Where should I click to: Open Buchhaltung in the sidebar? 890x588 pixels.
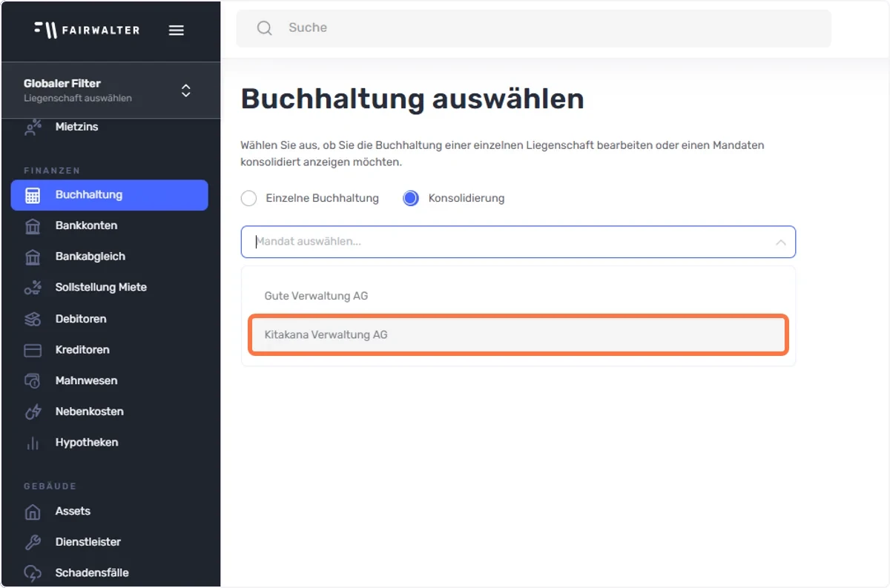click(x=110, y=195)
